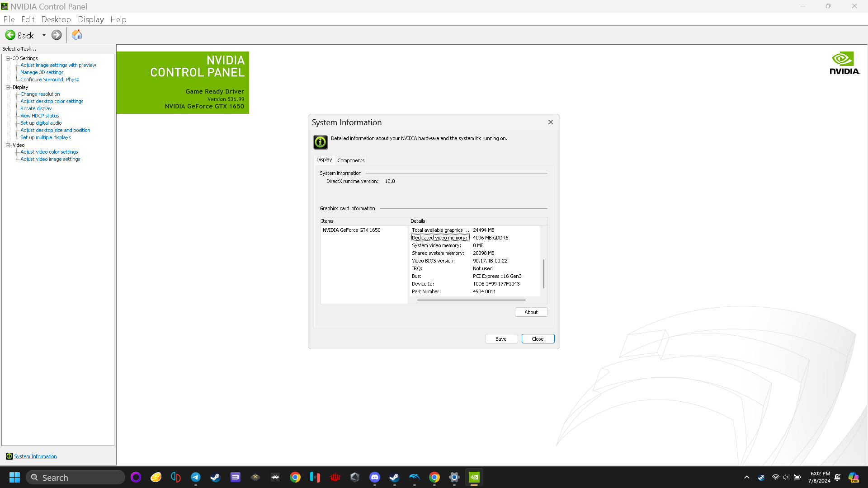This screenshot has height=488, width=868.
Task: Open the Wi-Fi network tray icon
Action: [x=776, y=477]
